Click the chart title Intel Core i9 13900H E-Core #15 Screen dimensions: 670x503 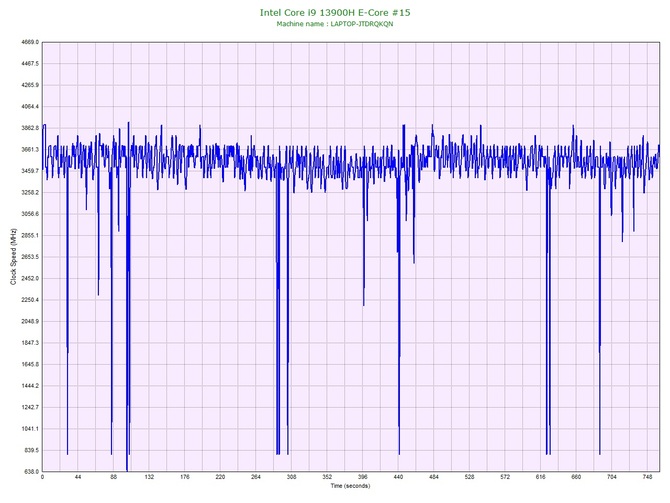(x=334, y=12)
